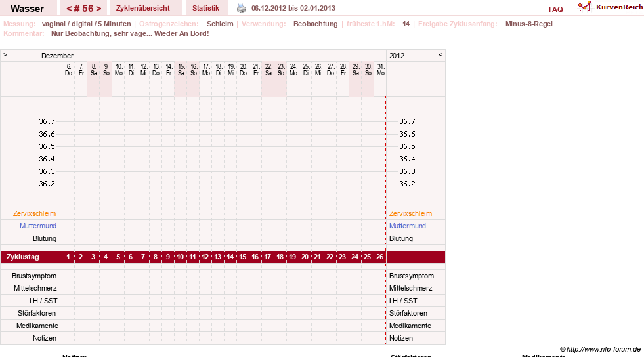Select cycle day 14 in the Zyklustag row

click(230, 257)
